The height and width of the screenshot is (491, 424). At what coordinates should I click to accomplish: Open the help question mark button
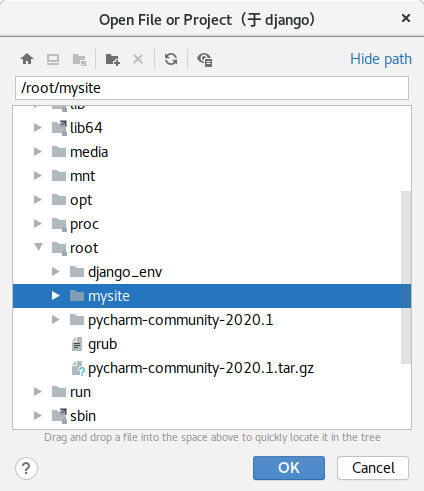[x=26, y=468]
